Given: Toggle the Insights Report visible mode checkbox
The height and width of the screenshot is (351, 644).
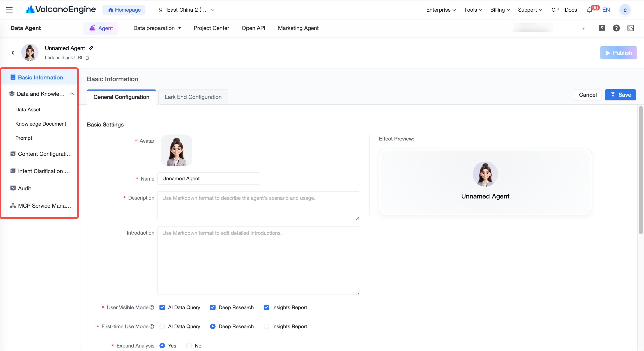Looking at the screenshot, I should coord(267,307).
